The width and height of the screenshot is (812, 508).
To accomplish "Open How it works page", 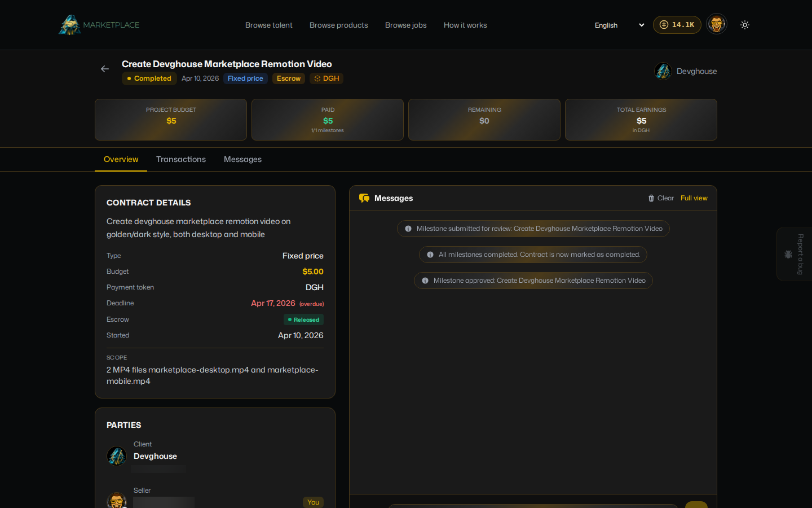I will pos(465,25).
